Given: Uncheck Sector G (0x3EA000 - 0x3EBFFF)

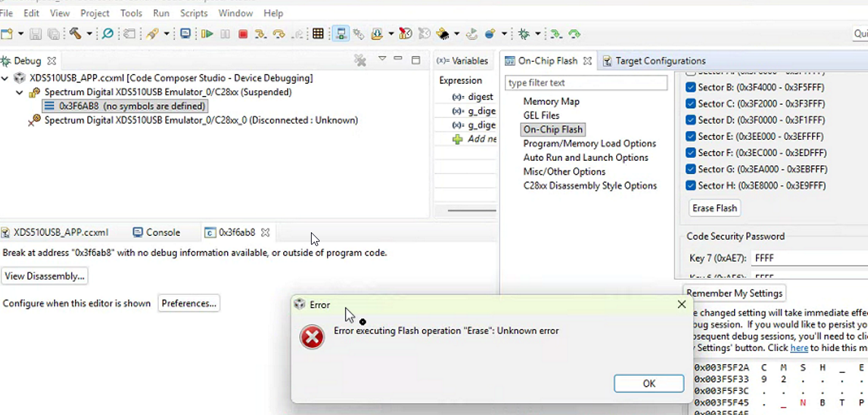Looking at the screenshot, I should tap(690, 169).
